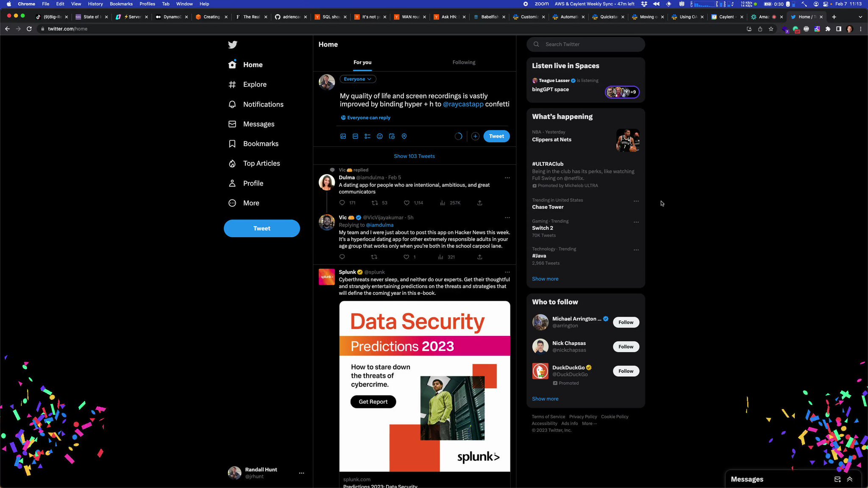
Task: Switch to the Following tab
Action: (x=464, y=62)
